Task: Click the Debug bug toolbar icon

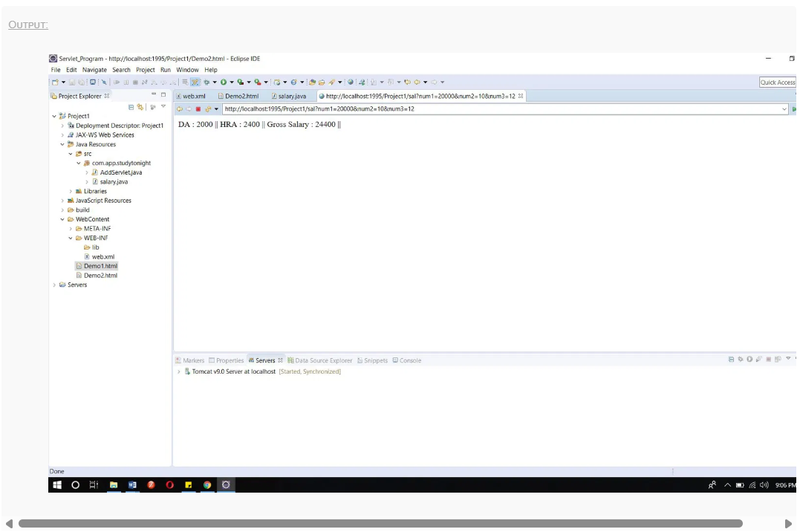Action: tap(206, 82)
